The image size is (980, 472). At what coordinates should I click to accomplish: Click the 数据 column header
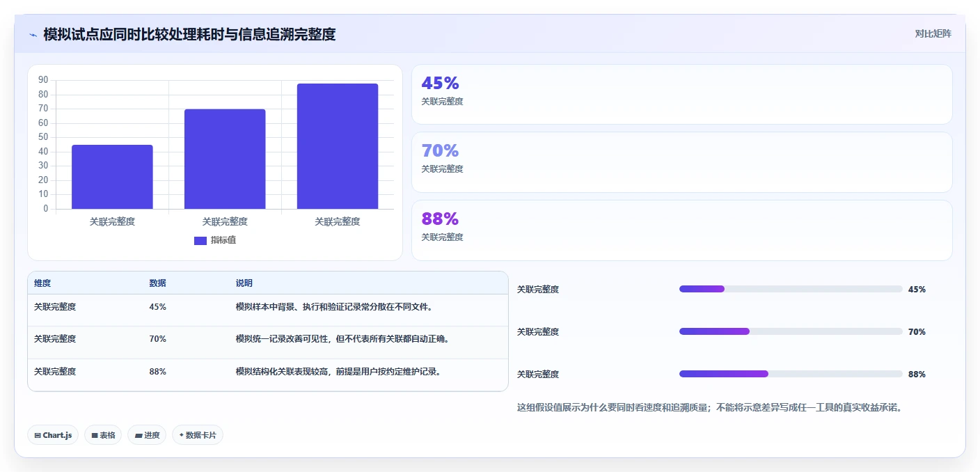click(x=157, y=283)
